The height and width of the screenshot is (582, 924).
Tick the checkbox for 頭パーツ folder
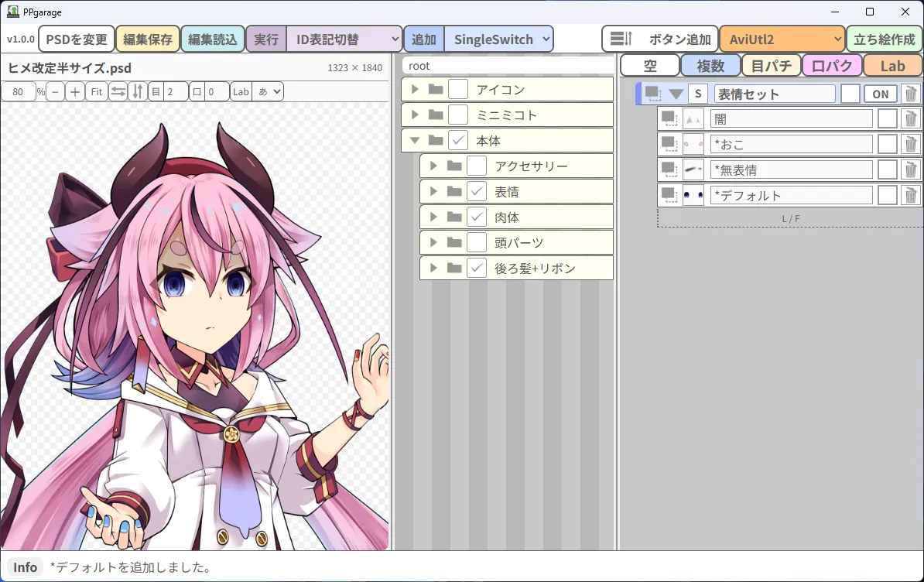pyautogui.click(x=476, y=242)
